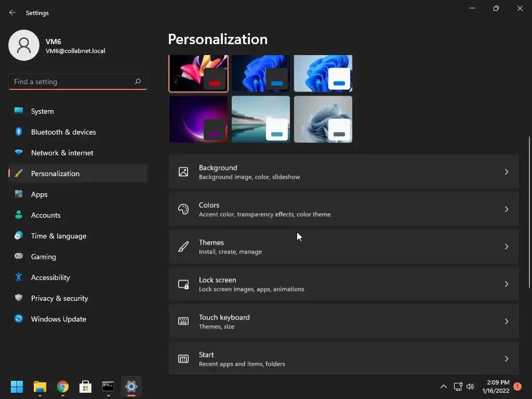The width and height of the screenshot is (532, 399).
Task: Click the search magnifier icon
Action: (x=137, y=82)
